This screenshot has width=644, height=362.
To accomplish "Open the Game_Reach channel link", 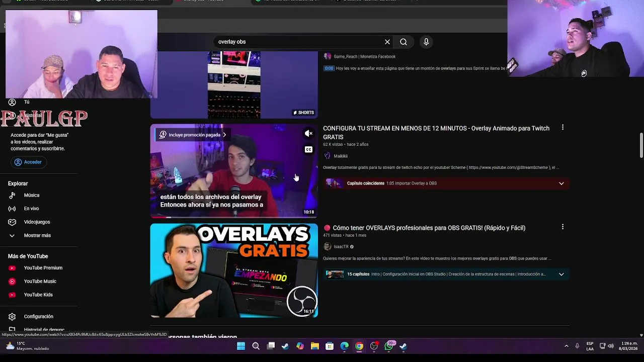I will click(x=365, y=57).
